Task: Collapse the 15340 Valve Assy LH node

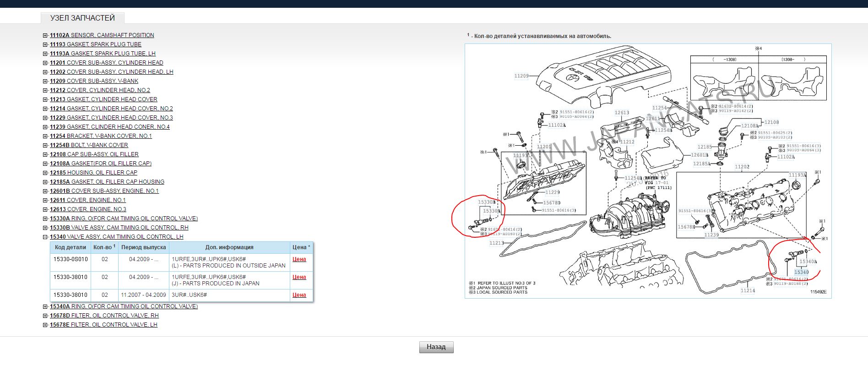Action: pos(45,237)
